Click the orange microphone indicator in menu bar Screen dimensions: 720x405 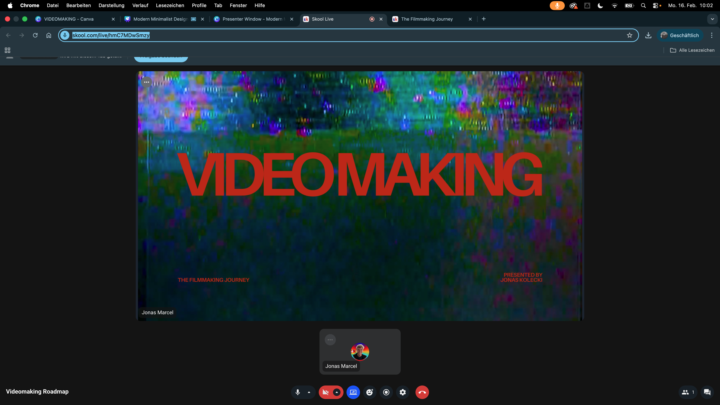pos(557,6)
